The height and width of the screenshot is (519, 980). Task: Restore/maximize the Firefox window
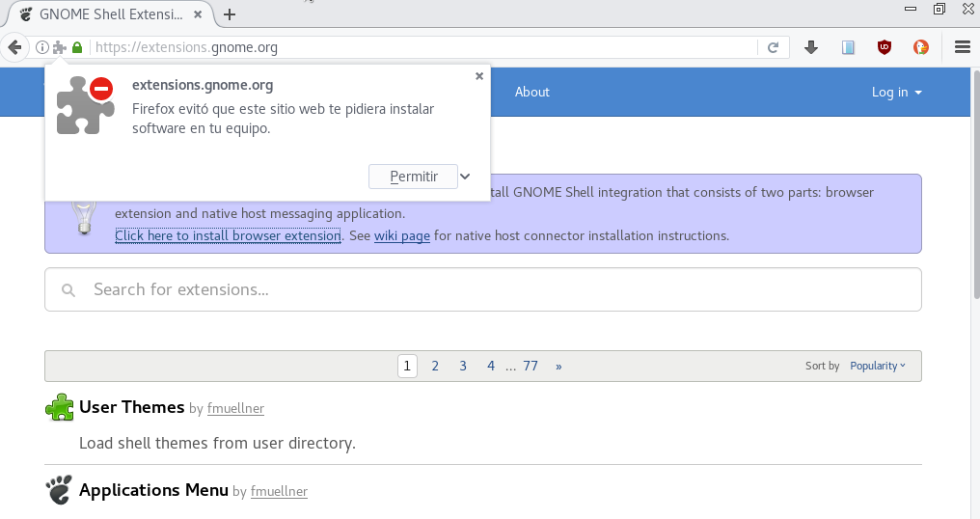pyautogui.click(x=939, y=9)
